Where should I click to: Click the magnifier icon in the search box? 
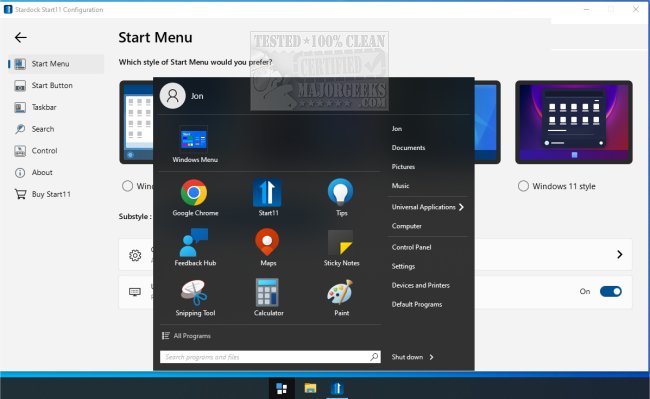[x=374, y=356]
